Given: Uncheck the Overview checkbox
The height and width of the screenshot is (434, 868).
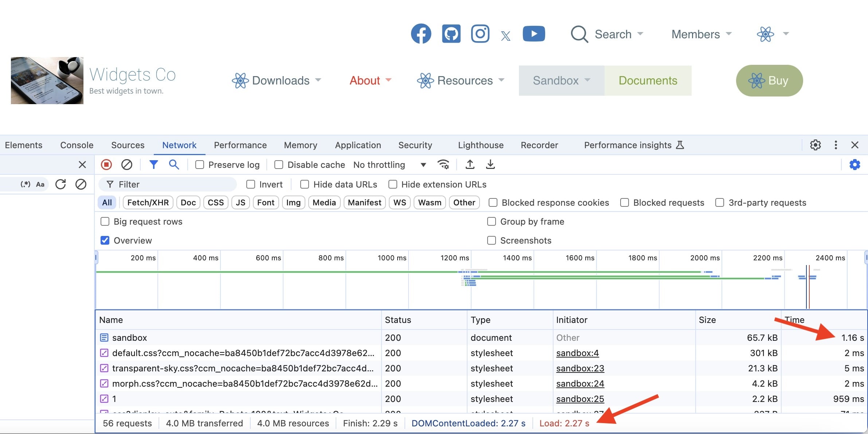Looking at the screenshot, I should (105, 240).
